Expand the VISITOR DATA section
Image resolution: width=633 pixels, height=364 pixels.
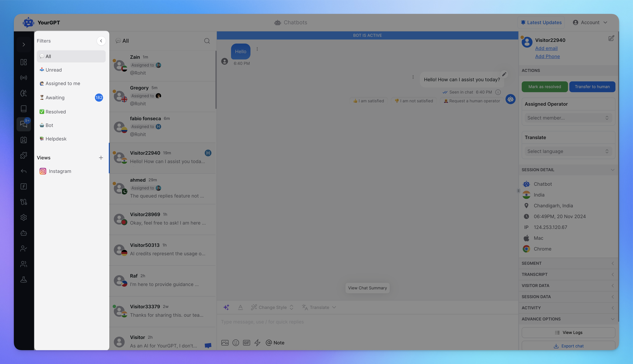(x=568, y=285)
